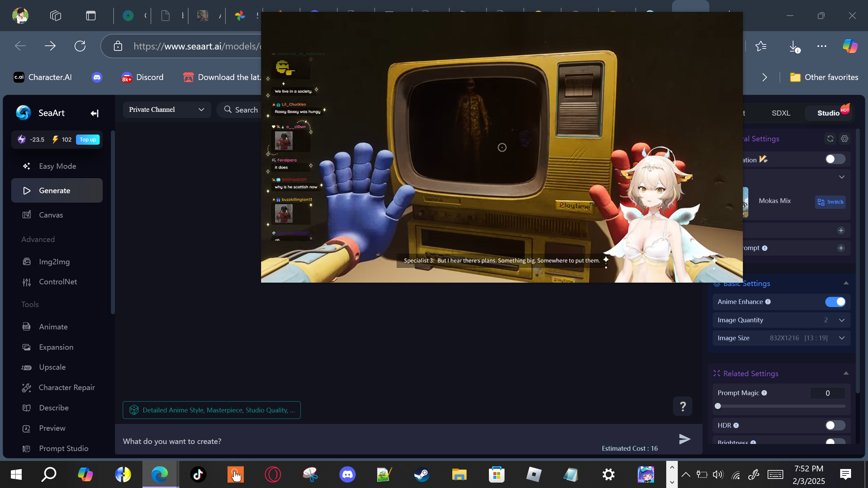Collapse the SeaArt sidebar with arrow icon
Screen dimensions: 868x488
tap(94, 113)
